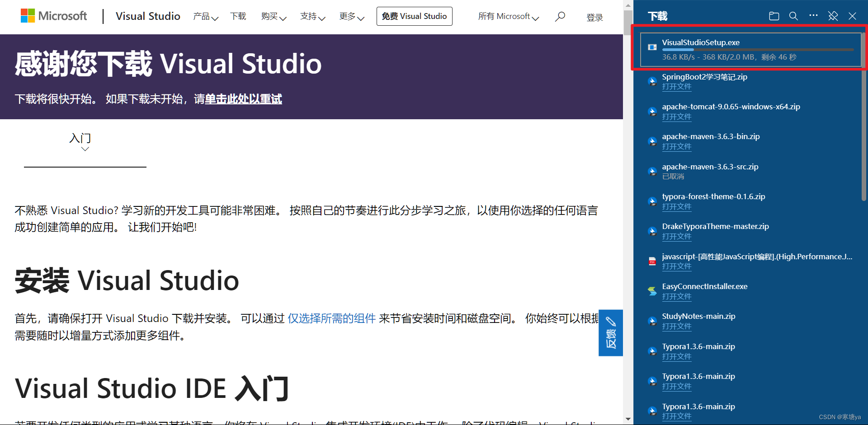Click the apache-maven-3.6.3-src.zip file name
868x425 pixels.
pos(710,167)
